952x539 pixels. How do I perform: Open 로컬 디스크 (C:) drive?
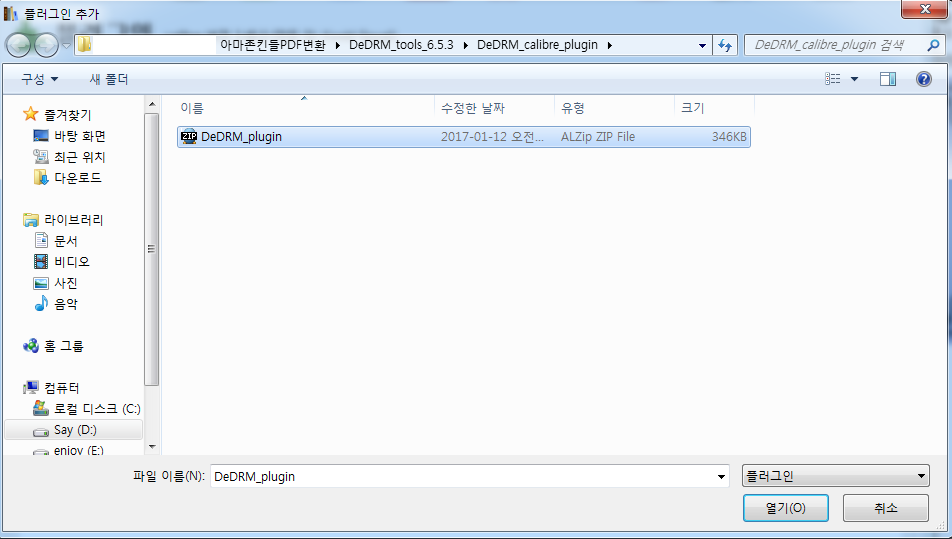(x=97, y=408)
